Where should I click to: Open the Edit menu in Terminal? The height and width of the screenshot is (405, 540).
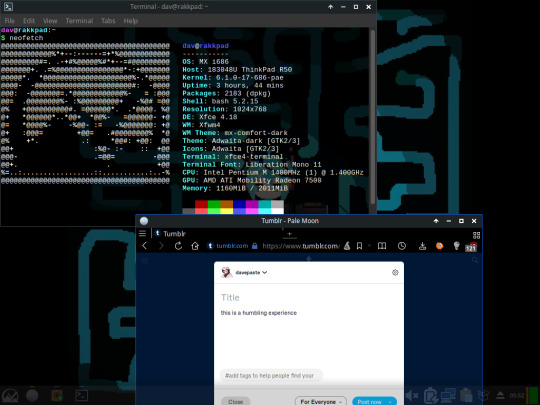pos(29,21)
